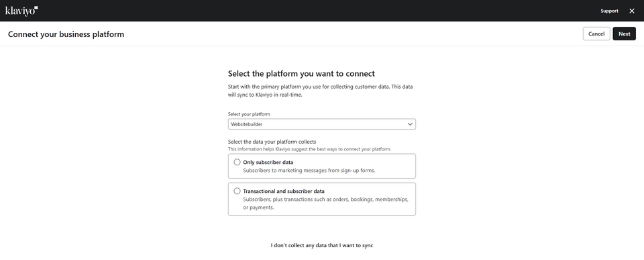Click the Websitebuilder text in platform field
Image resolution: width=644 pixels, height=260 pixels.
(x=246, y=124)
